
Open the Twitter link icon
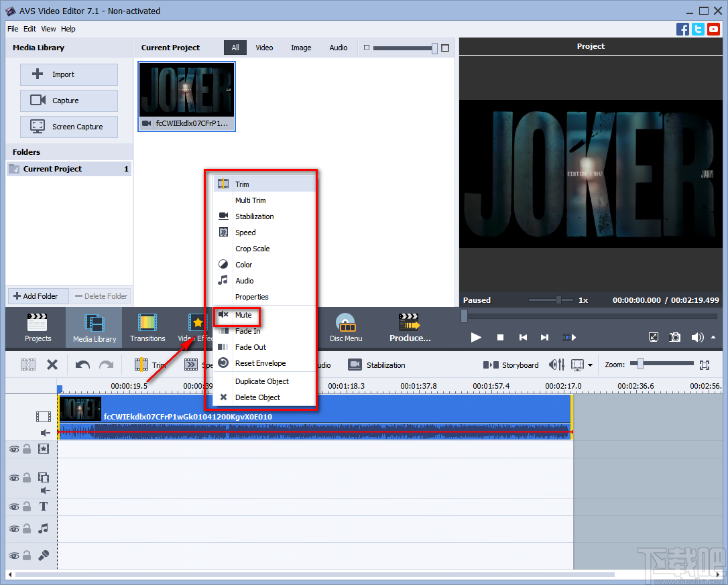[x=698, y=29]
